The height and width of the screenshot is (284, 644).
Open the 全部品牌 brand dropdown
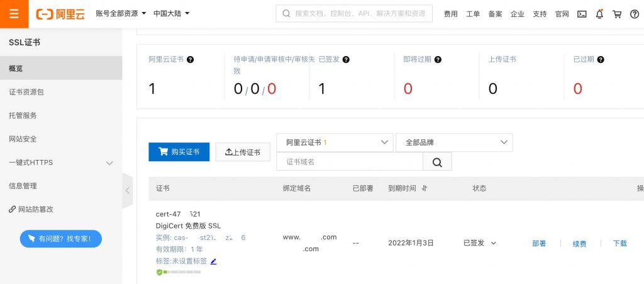point(454,142)
